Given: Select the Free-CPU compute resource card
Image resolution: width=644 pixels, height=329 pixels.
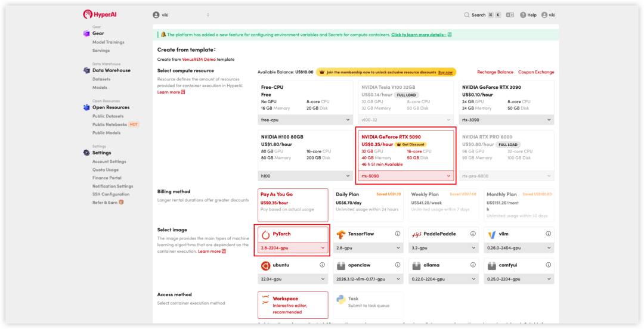Looking at the screenshot, I should (x=305, y=103).
